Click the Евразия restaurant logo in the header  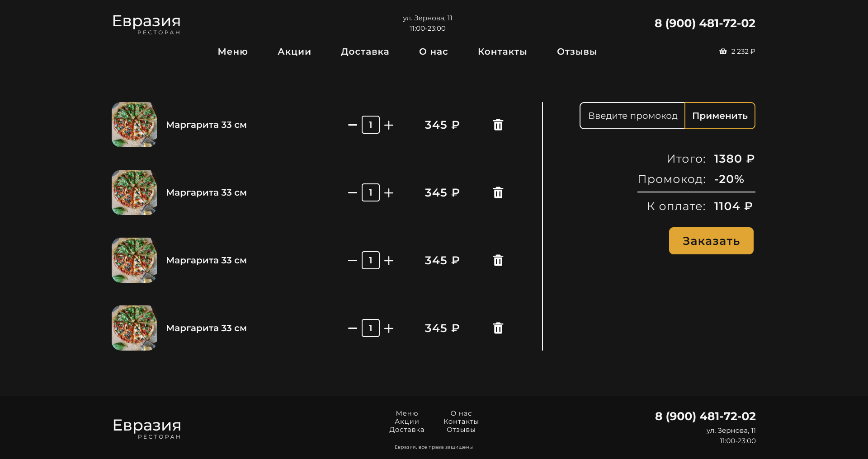click(x=146, y=24)
